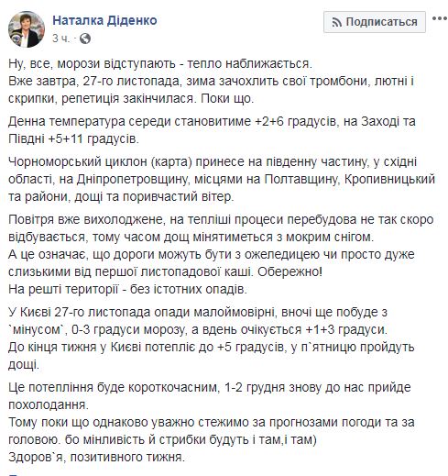
Task: Click the warning word 'Обережно!'
Action: pos(290,271)
